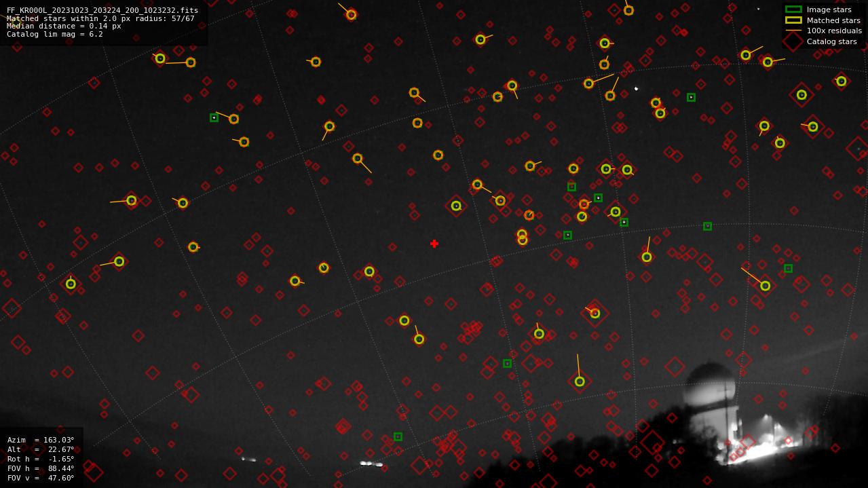Image resolution: width=868 pixels, height=488 pixels.
Task: Click the green Image stars legend square
Action: pyautogui.click(x=793, y=10)
